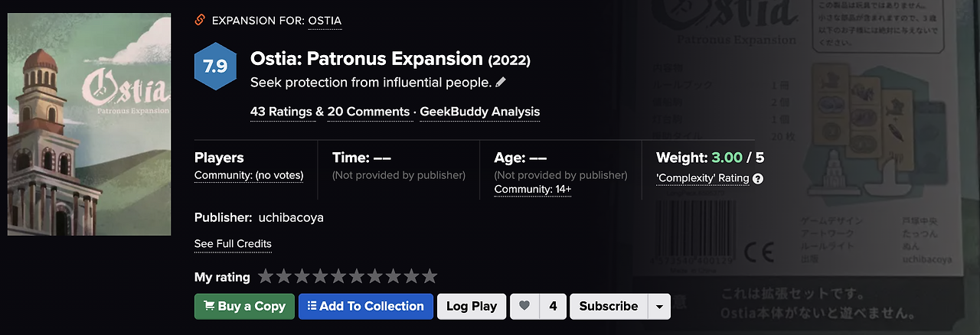Click the question mark help icon by Complexity
The height and width of the screenshot is (335, 980).
[758, 178]
